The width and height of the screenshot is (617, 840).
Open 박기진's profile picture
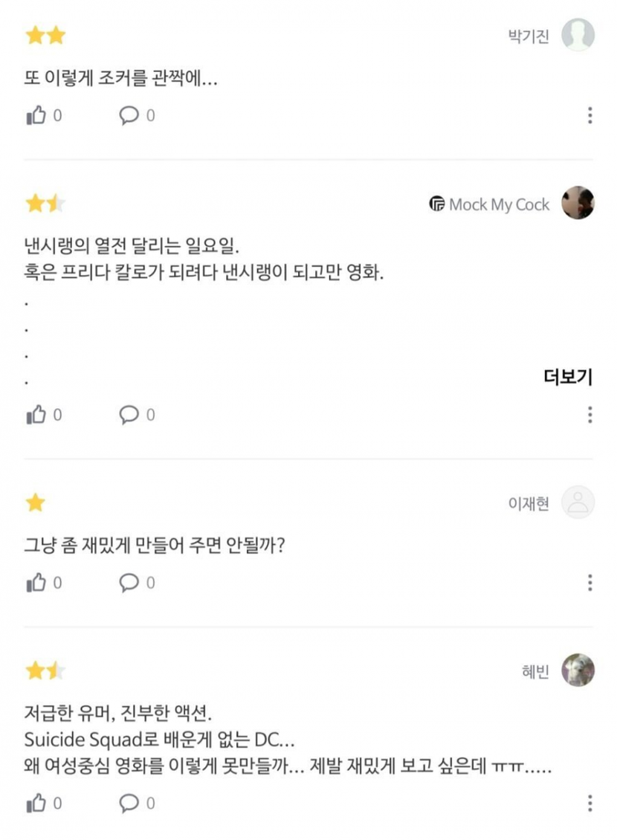(x=578, y=35)
